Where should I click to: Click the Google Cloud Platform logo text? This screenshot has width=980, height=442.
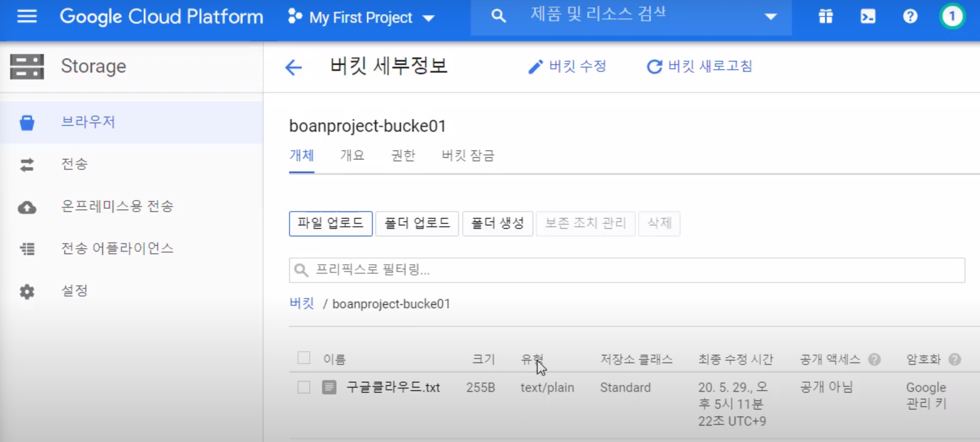161,17
